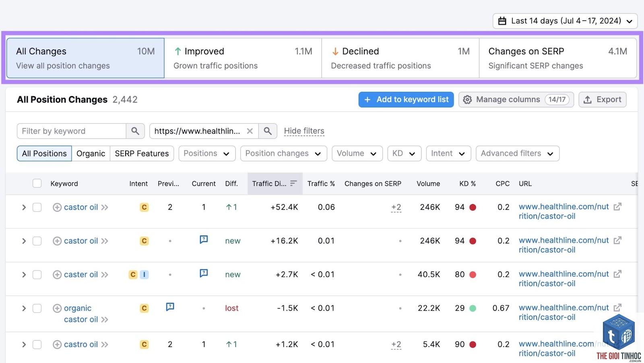Click the Filter by keyword input field
Viewport: 644px width, 363px height.
[72, 131]
